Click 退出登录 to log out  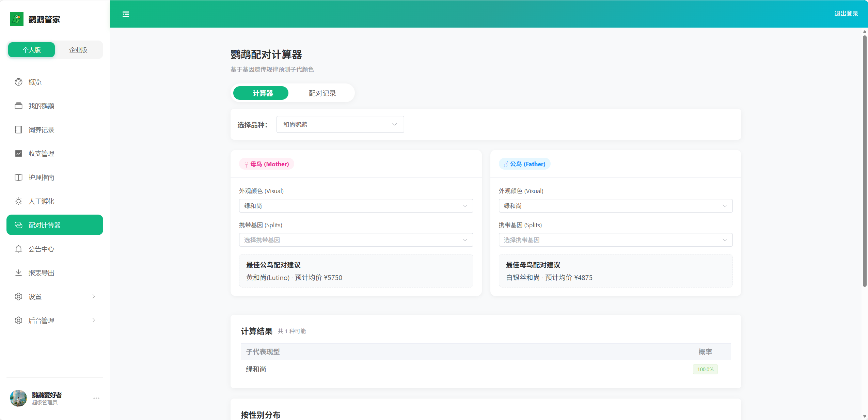tap(847, 14)
